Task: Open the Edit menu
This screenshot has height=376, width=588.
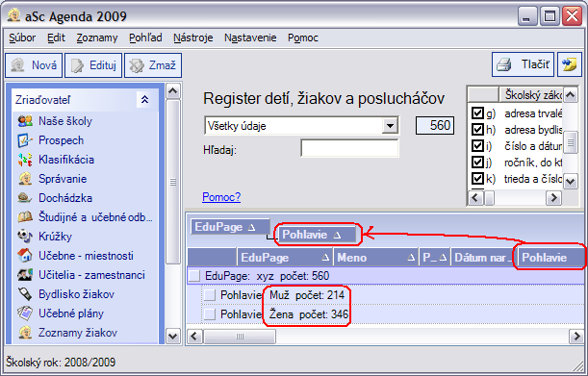Action: [56, 38]
